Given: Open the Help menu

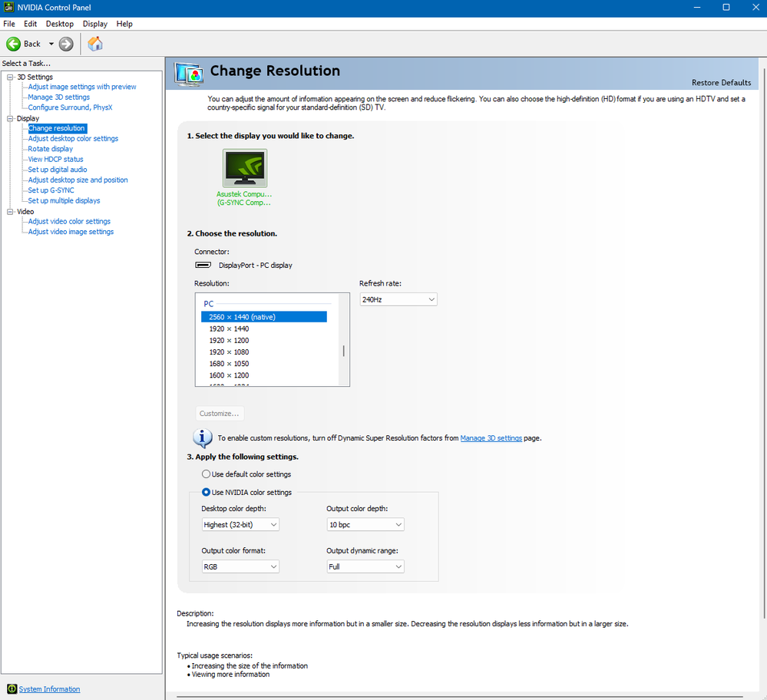Looking at the screenshot, I should (124, 24).
